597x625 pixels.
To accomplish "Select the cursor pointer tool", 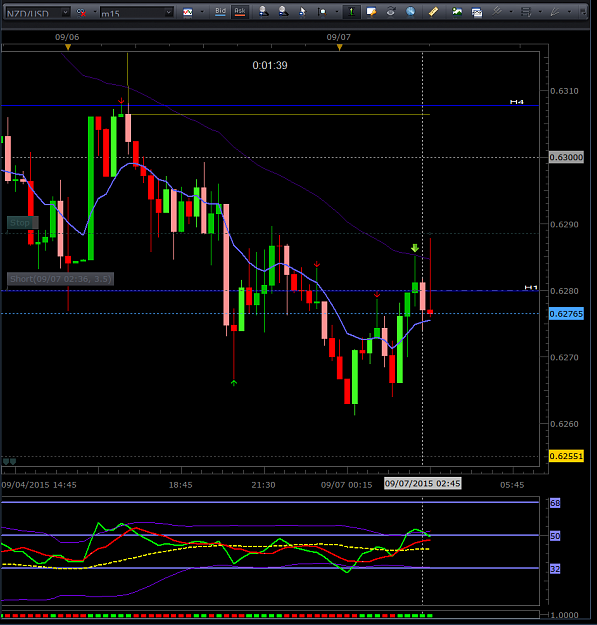I will 302,12.
